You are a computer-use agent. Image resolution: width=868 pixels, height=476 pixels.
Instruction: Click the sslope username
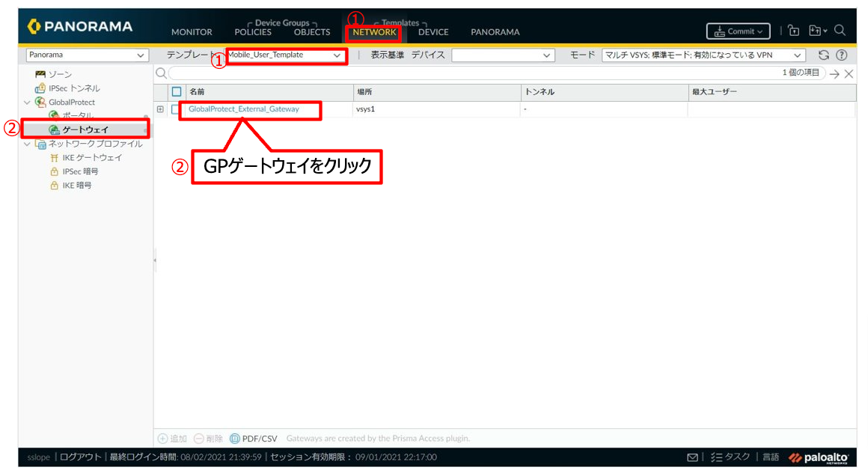[x=39, y=457]
